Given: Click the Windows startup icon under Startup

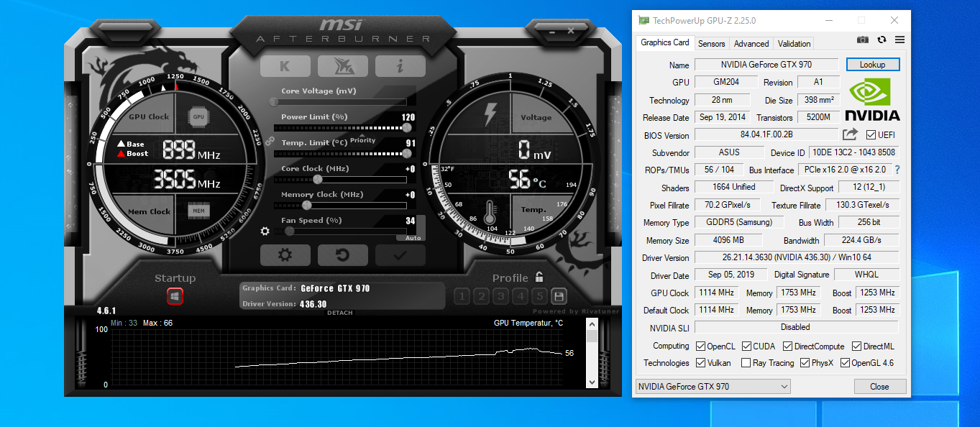Looking at the screenshot, I should pos(175,295).
